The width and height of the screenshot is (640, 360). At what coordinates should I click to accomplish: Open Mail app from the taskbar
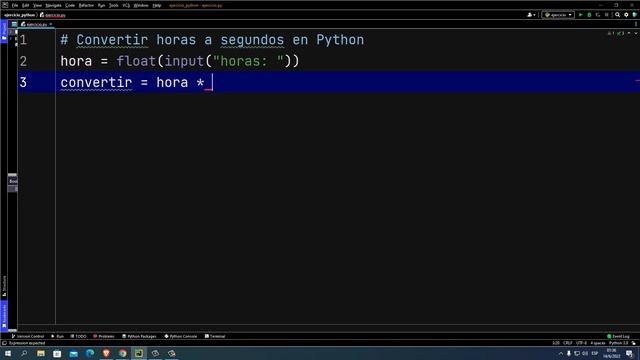pyautogui.click(x=73, y=353)
